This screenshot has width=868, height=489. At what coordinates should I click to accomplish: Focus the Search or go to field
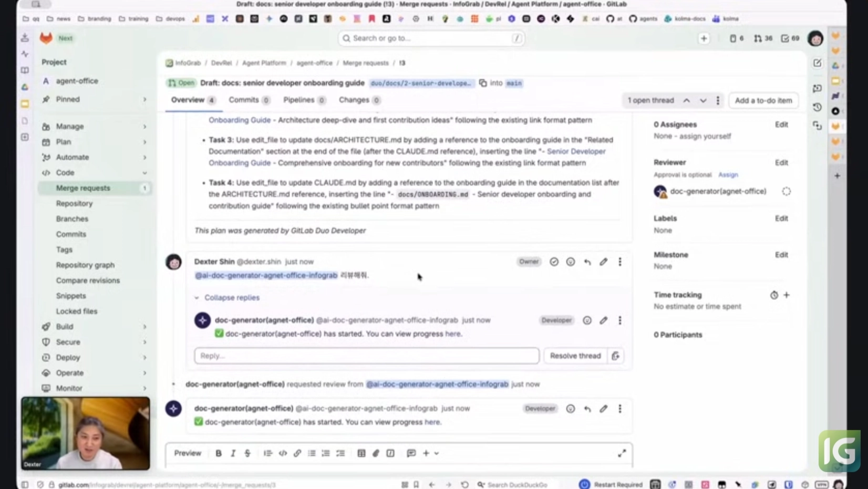pos(431,38)
